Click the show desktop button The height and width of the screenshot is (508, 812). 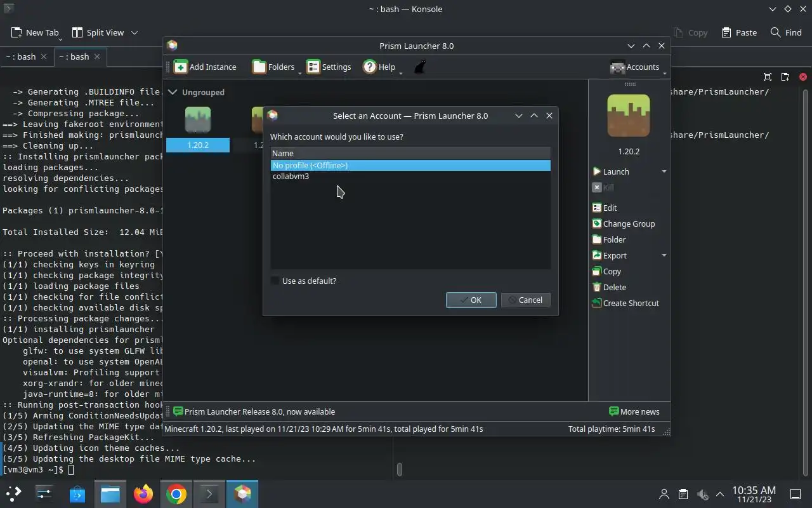795,494
